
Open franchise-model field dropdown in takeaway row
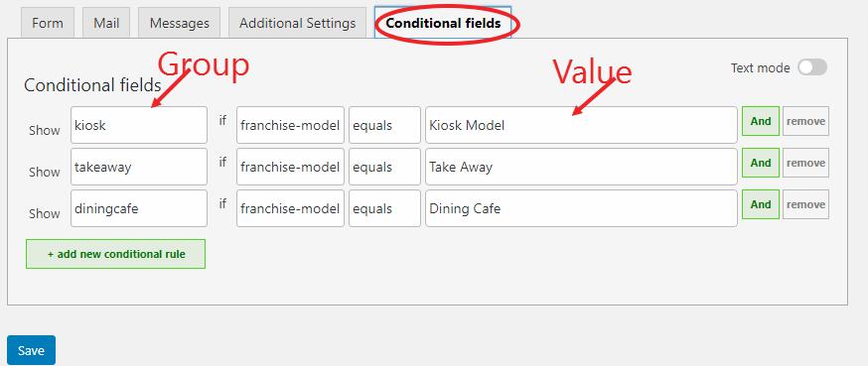point(290,167)
